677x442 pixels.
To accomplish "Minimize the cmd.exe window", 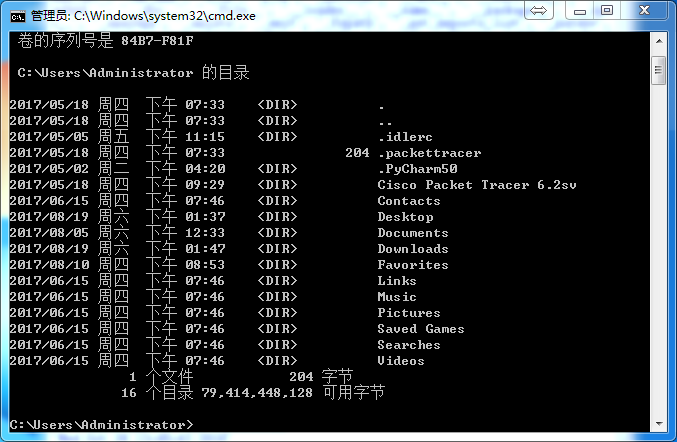I will tap(580, 10).
